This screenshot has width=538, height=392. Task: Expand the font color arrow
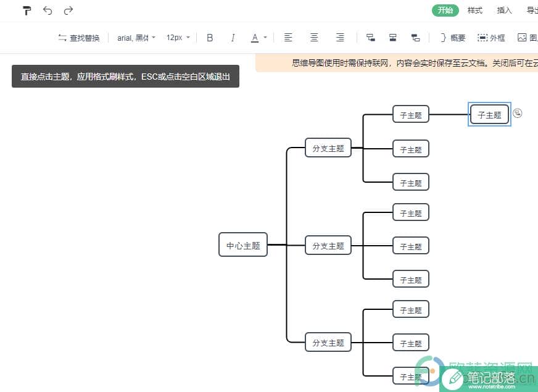click(x=265, y=38)
